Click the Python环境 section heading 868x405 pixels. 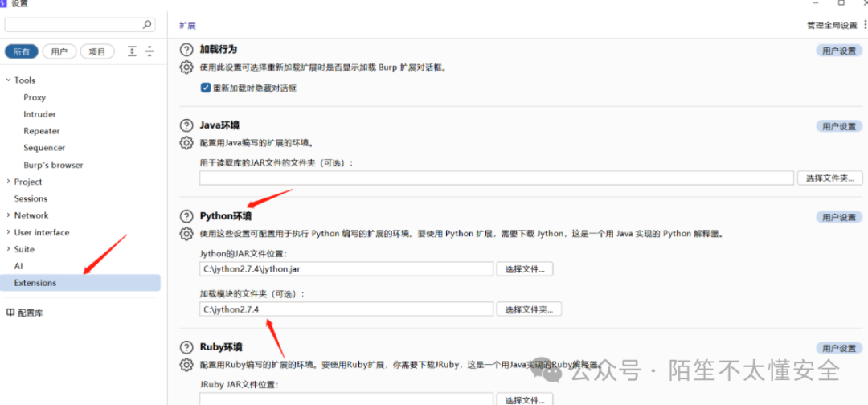[x=226, y=216]
